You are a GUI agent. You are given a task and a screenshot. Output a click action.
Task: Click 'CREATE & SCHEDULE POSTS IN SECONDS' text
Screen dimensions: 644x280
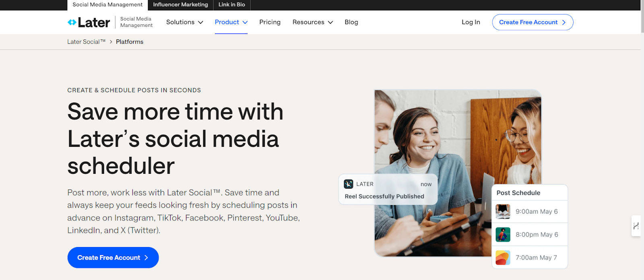134,90
